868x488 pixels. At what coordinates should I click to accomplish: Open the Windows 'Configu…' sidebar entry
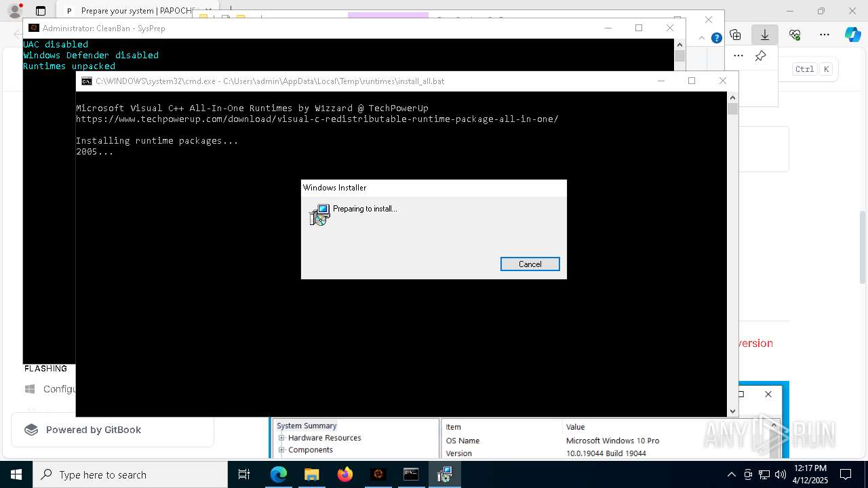(50, 389)
